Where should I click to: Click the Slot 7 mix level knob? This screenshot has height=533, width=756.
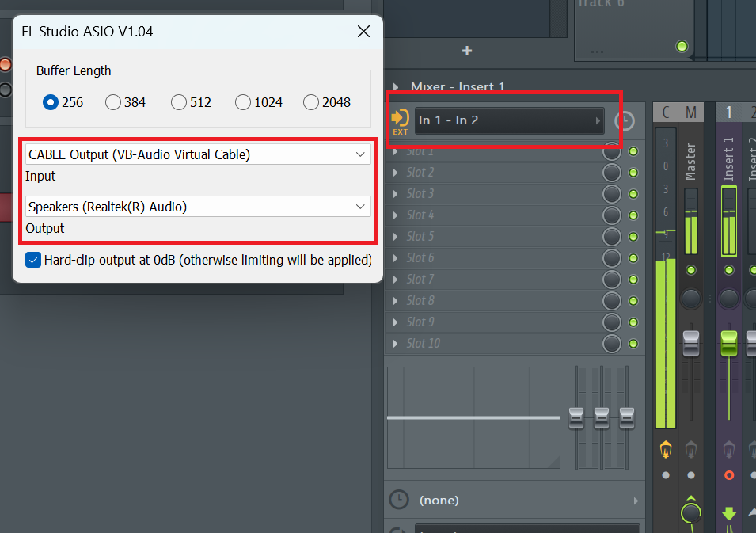[612, 280]
